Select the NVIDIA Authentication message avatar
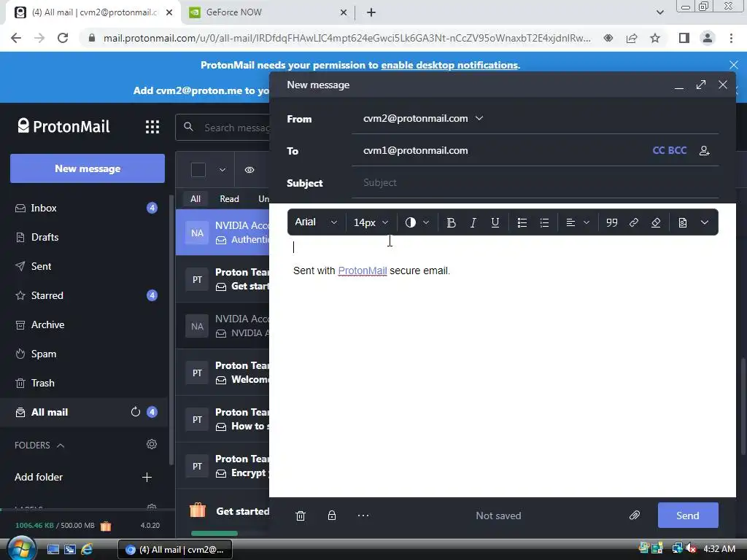747x560 pixels. [197, 233]
